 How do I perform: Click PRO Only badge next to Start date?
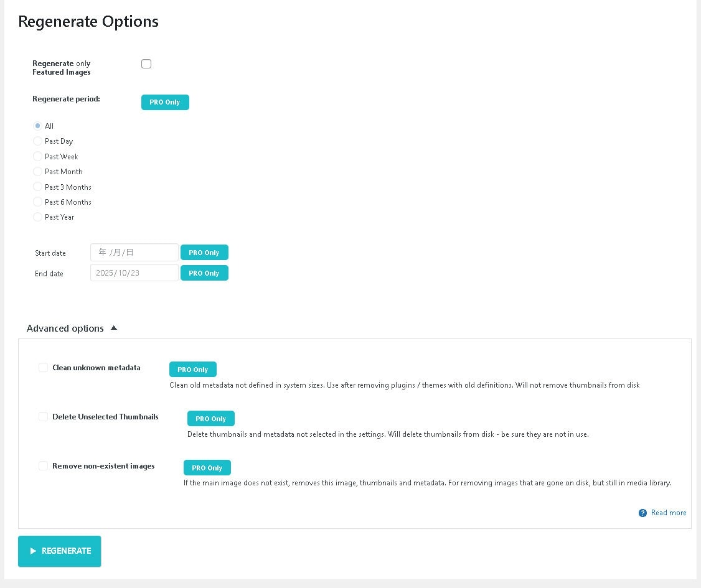[x=204, y=253]
